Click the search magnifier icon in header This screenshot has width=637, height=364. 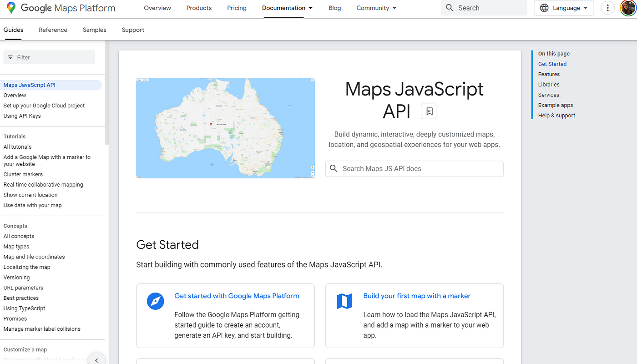450,8
